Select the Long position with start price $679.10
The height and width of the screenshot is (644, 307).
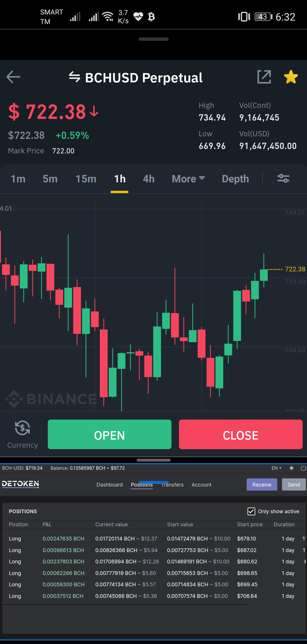click(153, 538)
